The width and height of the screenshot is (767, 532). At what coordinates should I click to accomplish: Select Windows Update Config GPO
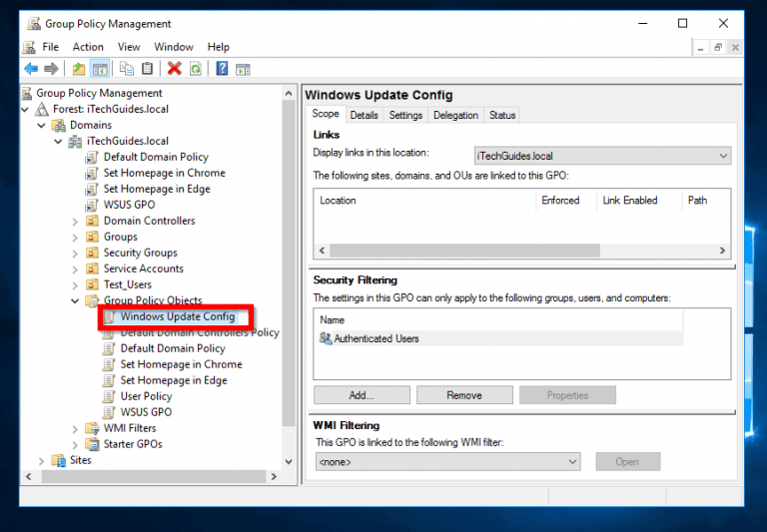pyautogui.click(x=178, y=316)
